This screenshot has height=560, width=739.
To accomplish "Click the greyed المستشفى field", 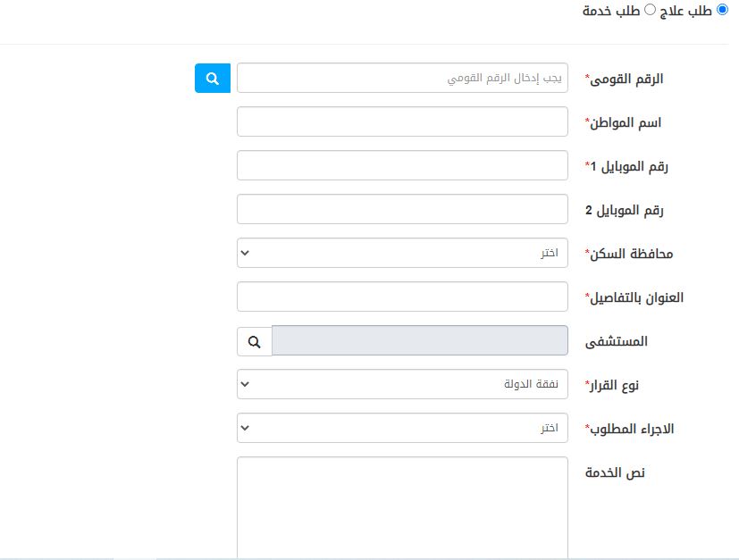I will (420, 340).
